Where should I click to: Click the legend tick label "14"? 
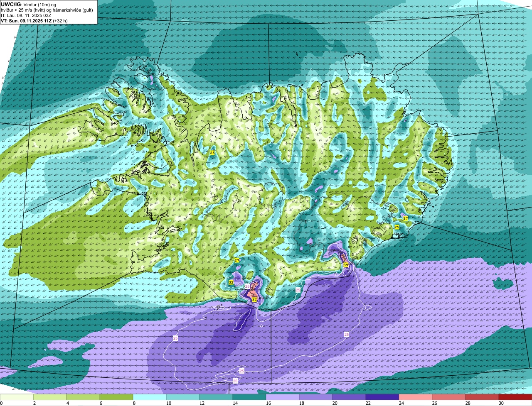click(x=234, y=403)
